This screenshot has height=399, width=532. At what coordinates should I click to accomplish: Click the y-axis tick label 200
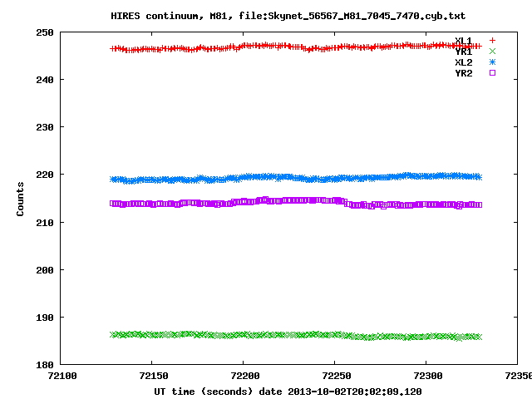45,270
